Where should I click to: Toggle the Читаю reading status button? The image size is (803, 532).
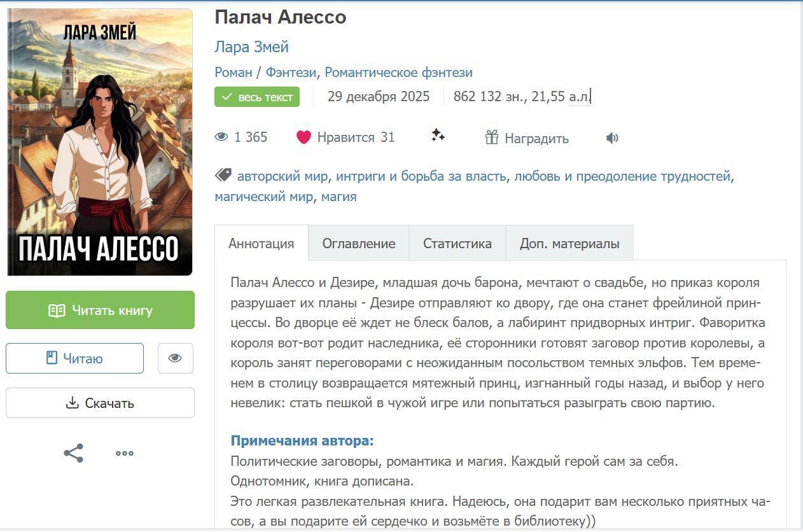[x=74, y=358]
